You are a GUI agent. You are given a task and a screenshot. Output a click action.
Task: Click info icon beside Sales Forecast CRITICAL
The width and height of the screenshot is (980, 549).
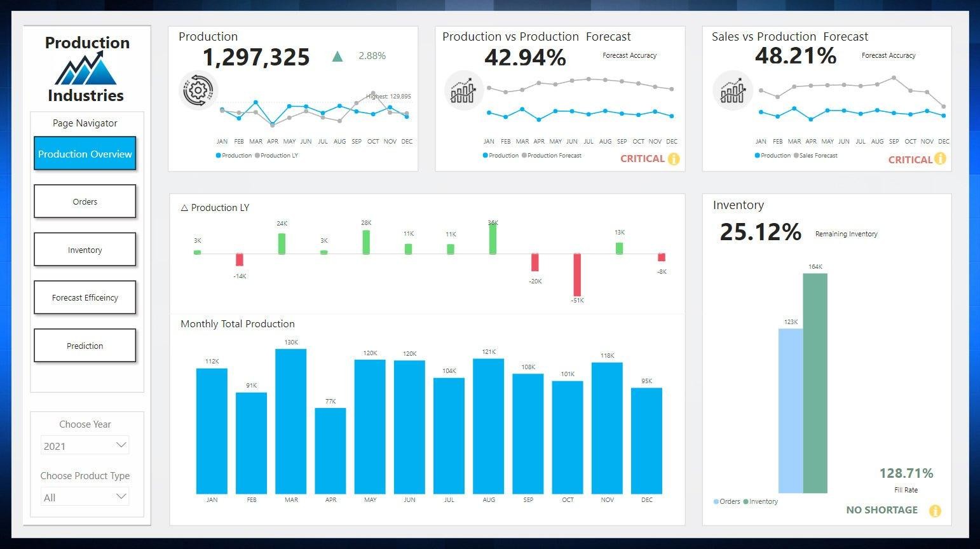940,159
